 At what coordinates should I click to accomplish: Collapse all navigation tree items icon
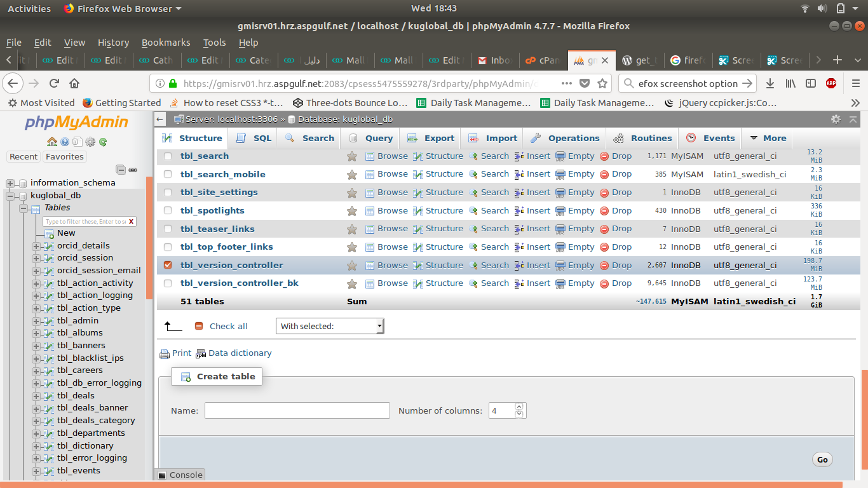pos(121,170)
